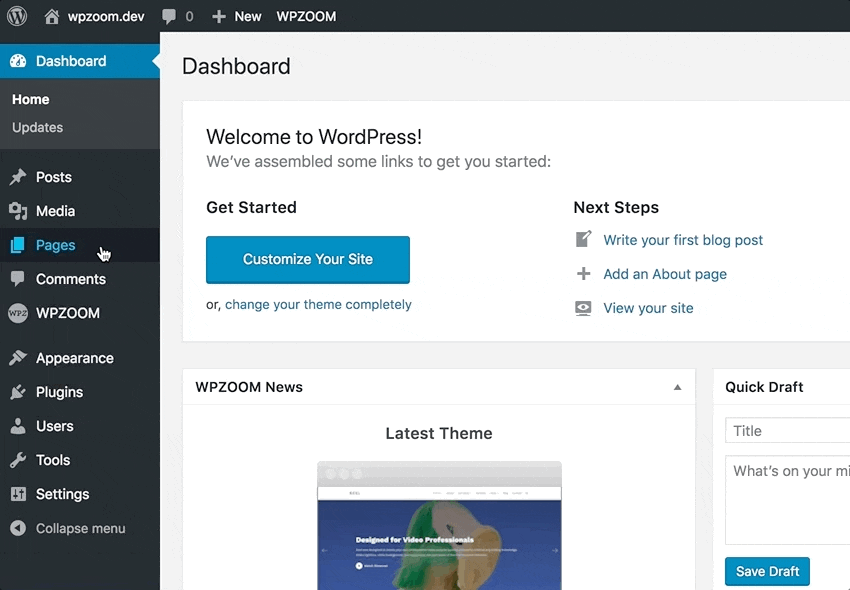Open the WPZOOM sidebar menu

80,313
